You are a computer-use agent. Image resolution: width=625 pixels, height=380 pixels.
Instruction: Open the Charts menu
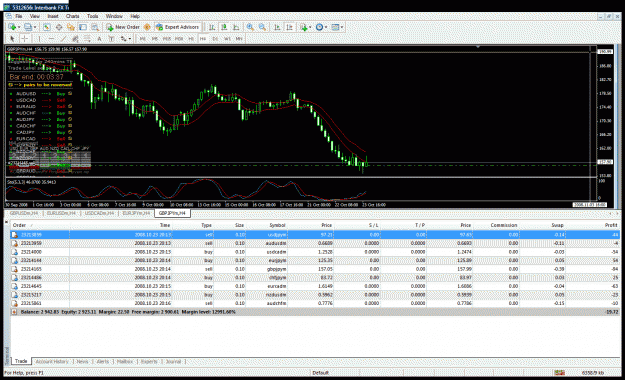pos(73,16)
